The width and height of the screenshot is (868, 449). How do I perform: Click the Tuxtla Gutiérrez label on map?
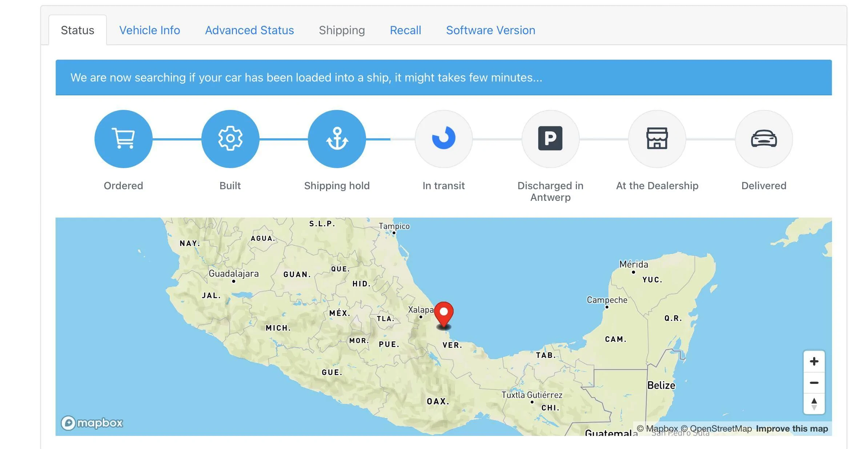click(x=532, y=395)
